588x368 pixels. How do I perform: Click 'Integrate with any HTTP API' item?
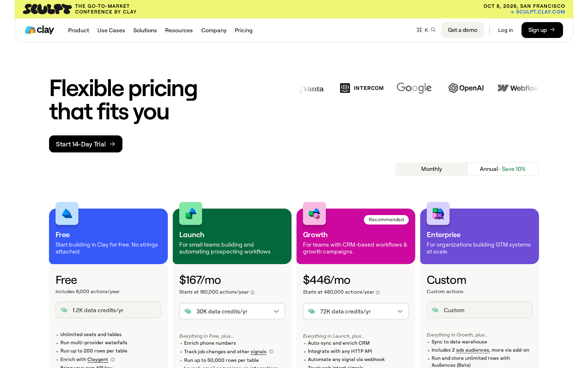click(340, 351)
